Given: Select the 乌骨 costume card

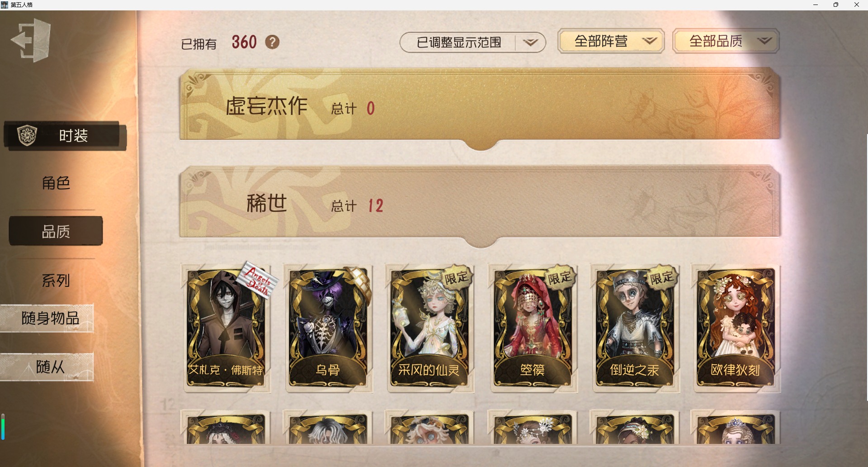Looking at the screenshot, I should click(x=328, y=328).
